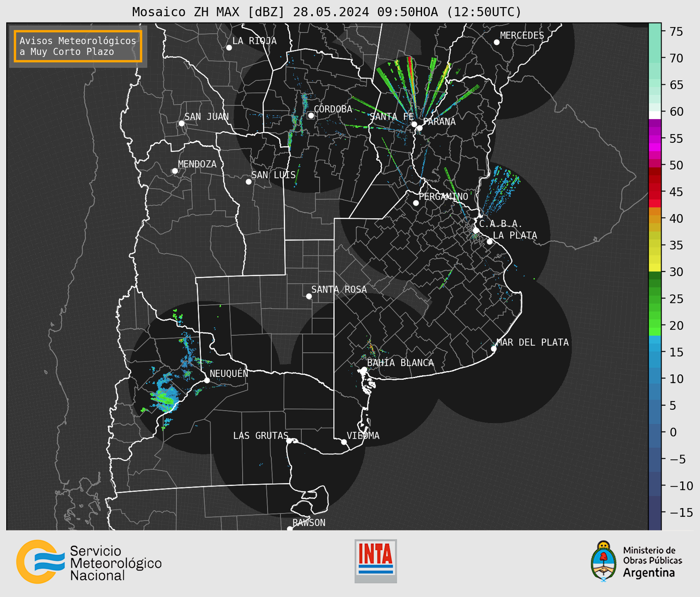This screenshot has height=597, width=700.
Task: Click the MAR DEL PLATA label text
Action: (532, 343)
